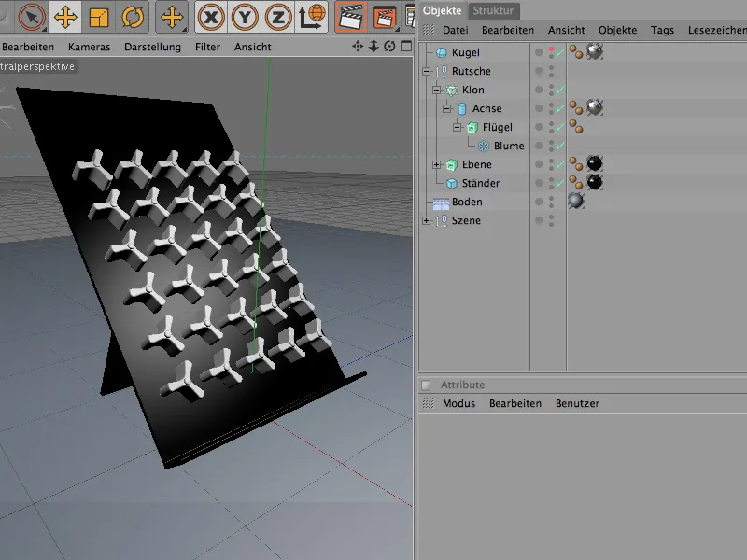
Task: Click the dynamics tag on Kugel
Action: (574, 53)
